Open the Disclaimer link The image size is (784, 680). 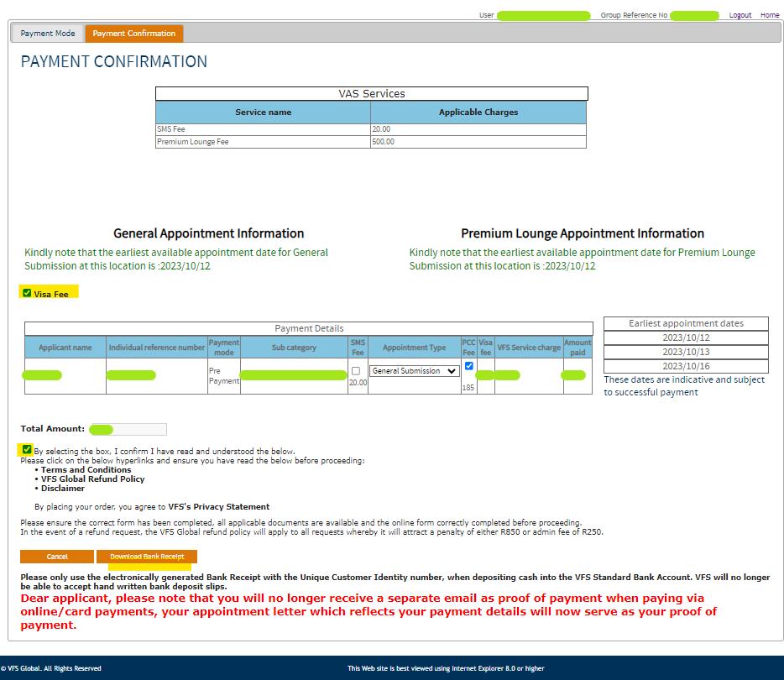[62, 489]
